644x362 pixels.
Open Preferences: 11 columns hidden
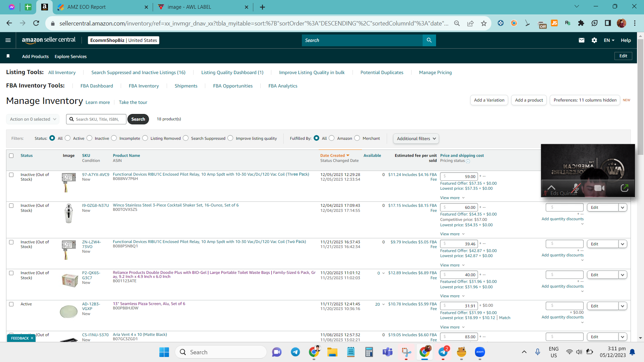(585, 100)
